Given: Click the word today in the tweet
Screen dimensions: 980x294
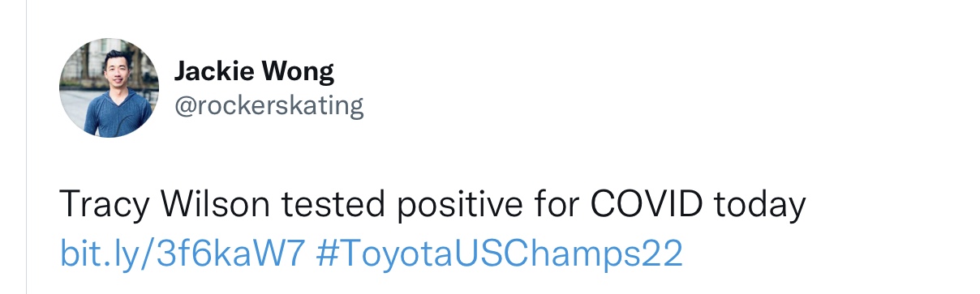Looking at the screenshot, I should click(759, 207).
